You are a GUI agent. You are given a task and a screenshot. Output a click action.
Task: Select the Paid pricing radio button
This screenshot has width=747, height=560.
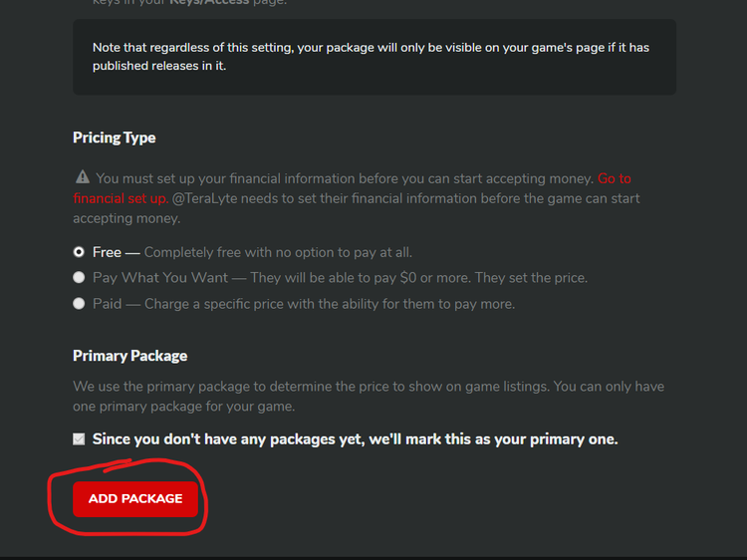tap(79, 304)
